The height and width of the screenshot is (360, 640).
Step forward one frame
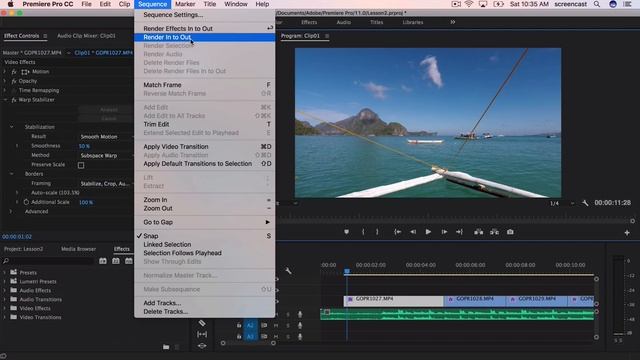pos(444,232)
